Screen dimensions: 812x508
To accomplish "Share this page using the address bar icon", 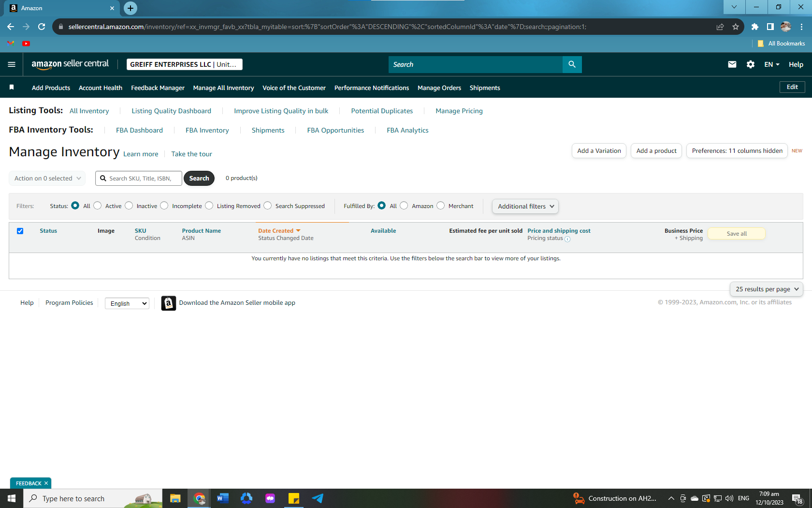I will 720,27.
